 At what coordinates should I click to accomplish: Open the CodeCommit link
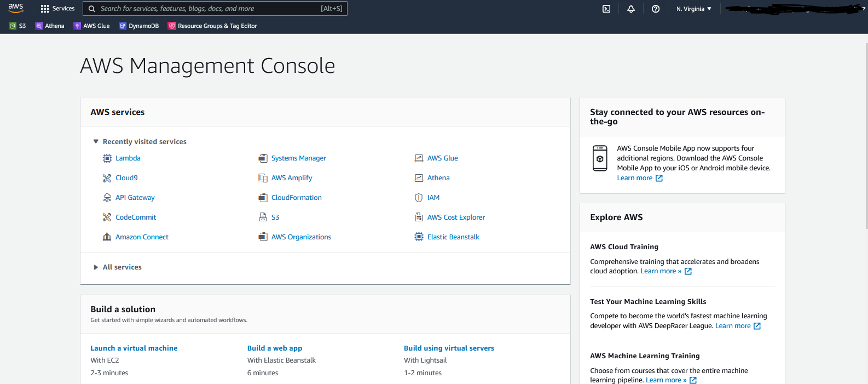click(136, 217)
